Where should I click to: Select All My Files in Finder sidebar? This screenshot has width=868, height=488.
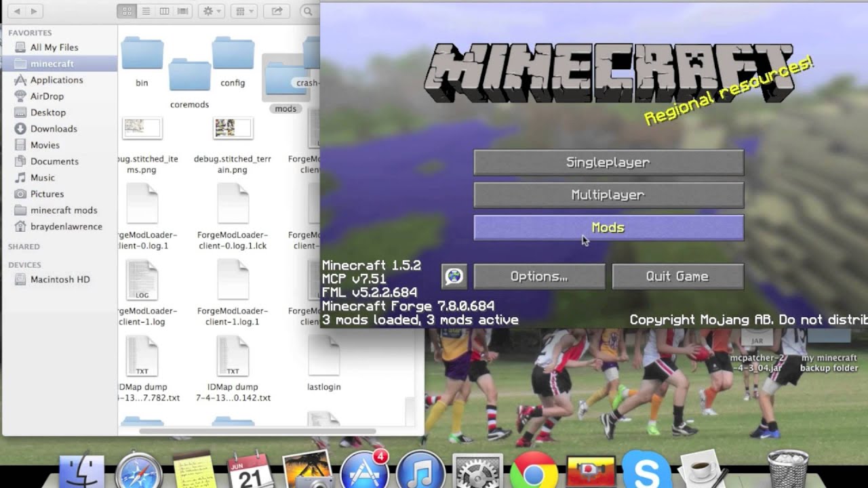pos(54,47)
